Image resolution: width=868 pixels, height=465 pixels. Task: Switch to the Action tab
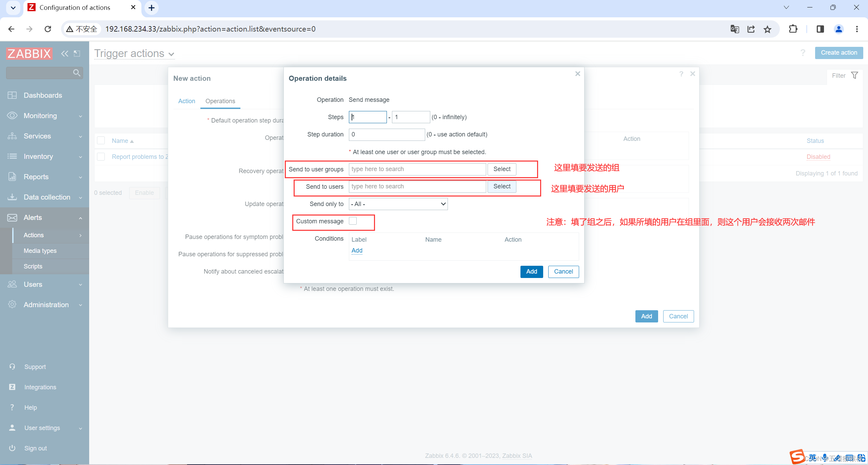click(186, 101)
